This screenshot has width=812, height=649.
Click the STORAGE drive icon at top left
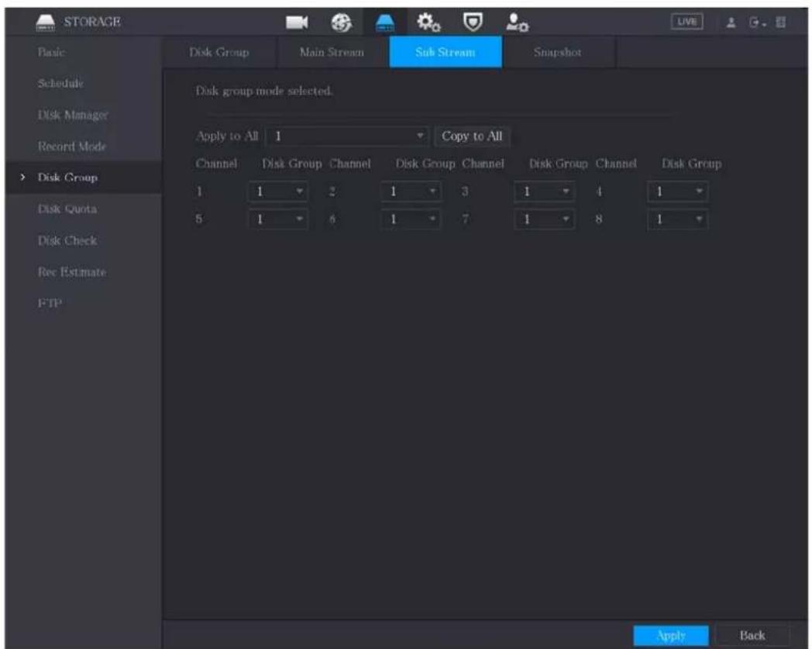point(46,22)
